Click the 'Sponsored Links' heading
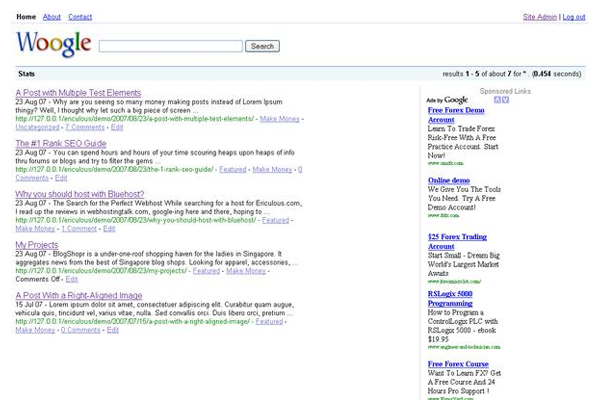The image size is (600, 400). 505,91
